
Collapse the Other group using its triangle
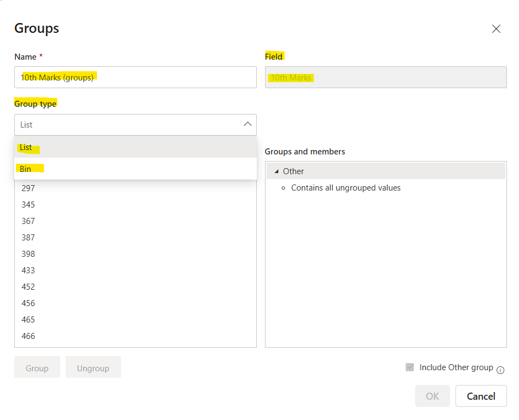[277, 171]
